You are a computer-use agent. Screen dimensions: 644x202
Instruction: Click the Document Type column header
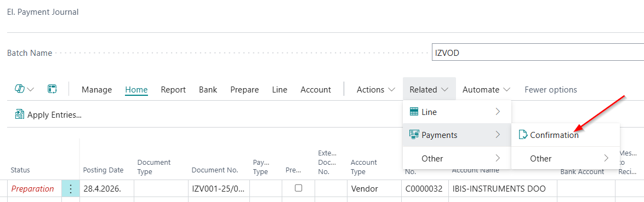[x=154, y=166]
